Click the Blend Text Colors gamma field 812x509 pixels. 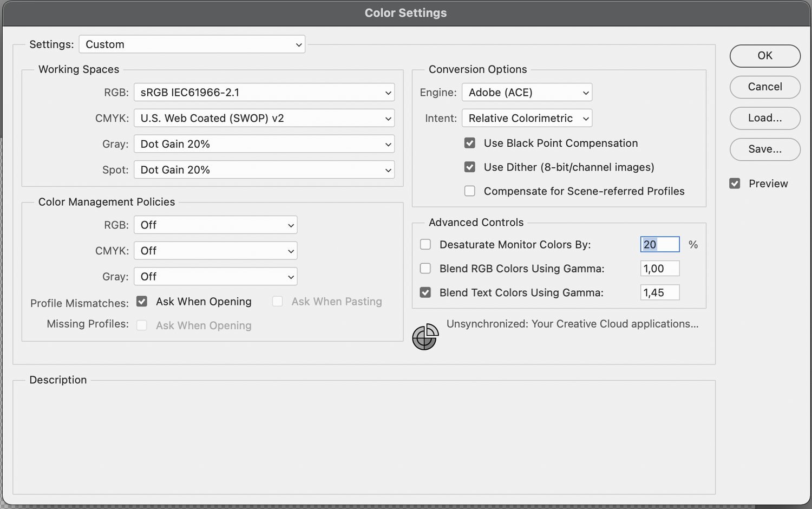[659, 292]
